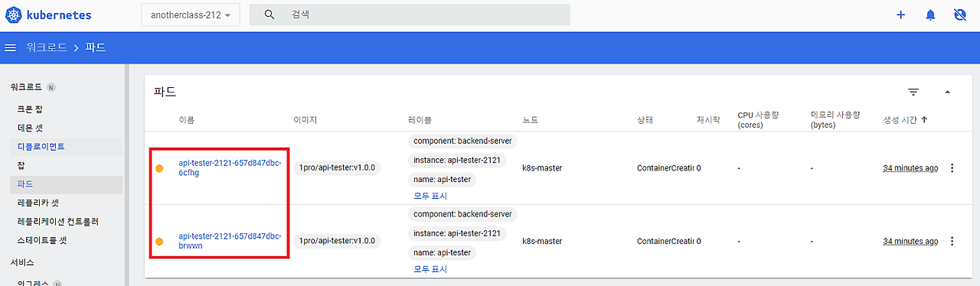Screen dimensions: 980x286
Task: Click ContainerCreating status in 6cfhg row
Action: coord(665,168)
